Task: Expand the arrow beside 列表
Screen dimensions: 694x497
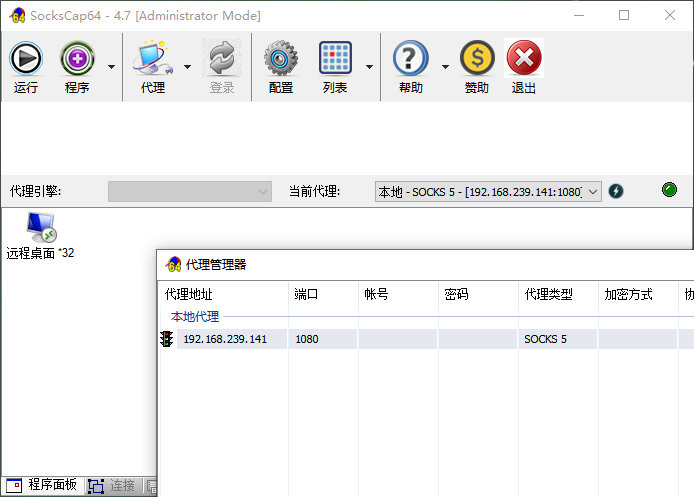Action: coord(369,67)
